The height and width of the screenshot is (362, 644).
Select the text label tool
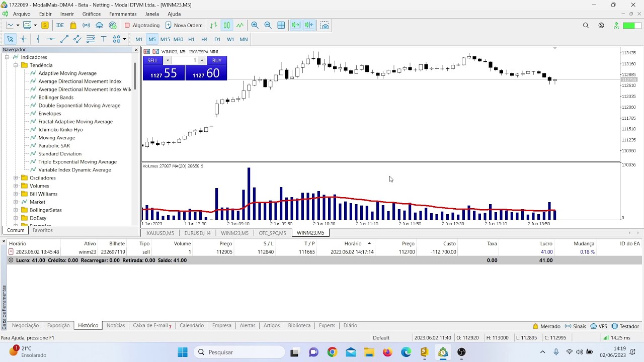click(104, 39)
